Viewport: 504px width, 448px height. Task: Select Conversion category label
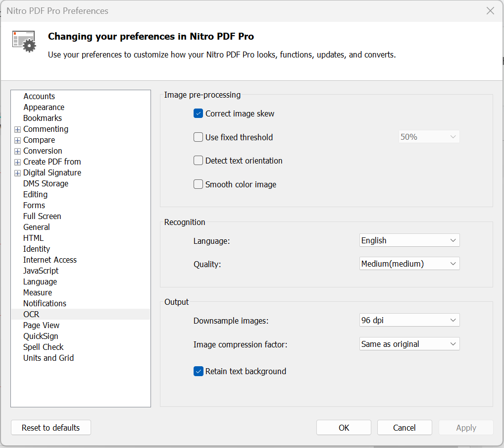point(43,151)
